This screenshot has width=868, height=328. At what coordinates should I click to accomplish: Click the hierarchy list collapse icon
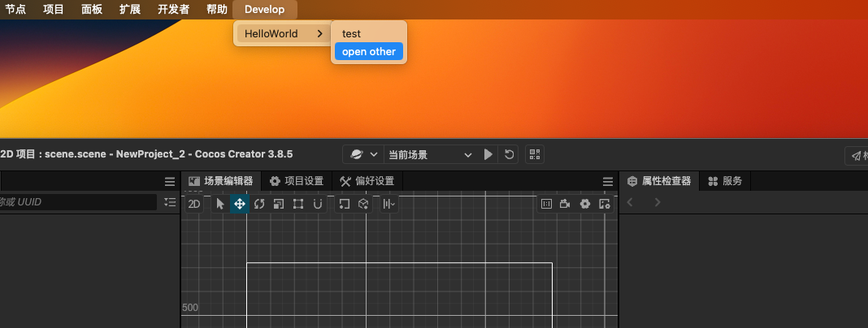(x=170, y=202)
